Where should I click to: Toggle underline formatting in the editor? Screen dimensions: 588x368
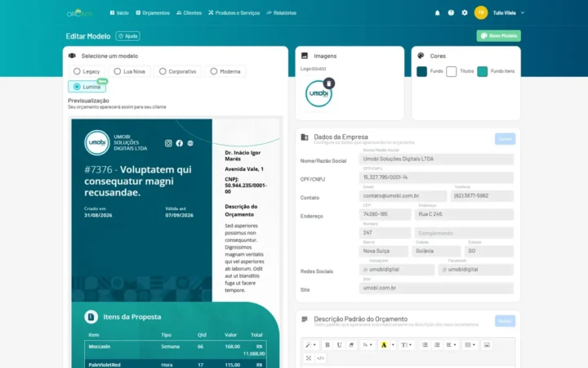pos(340,345)
